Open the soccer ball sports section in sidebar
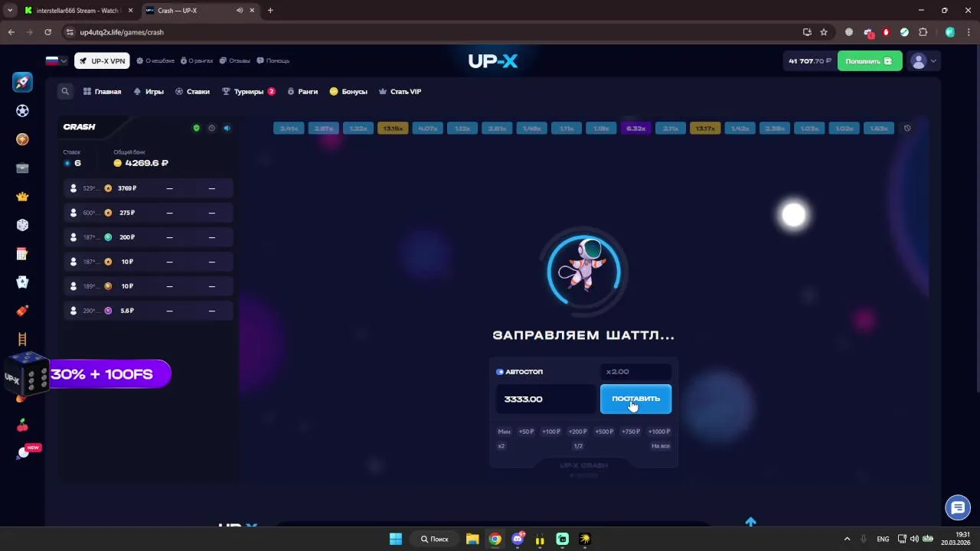Image resolution: width=980 pixels, height=551 pixels. [x=22, y=111]
